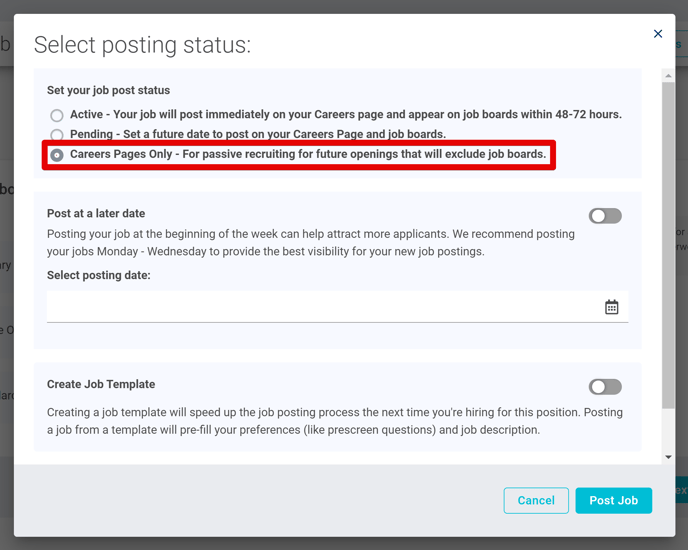Click the Post at a later date heading
The image size is (688, 550).
pos(96,213)
